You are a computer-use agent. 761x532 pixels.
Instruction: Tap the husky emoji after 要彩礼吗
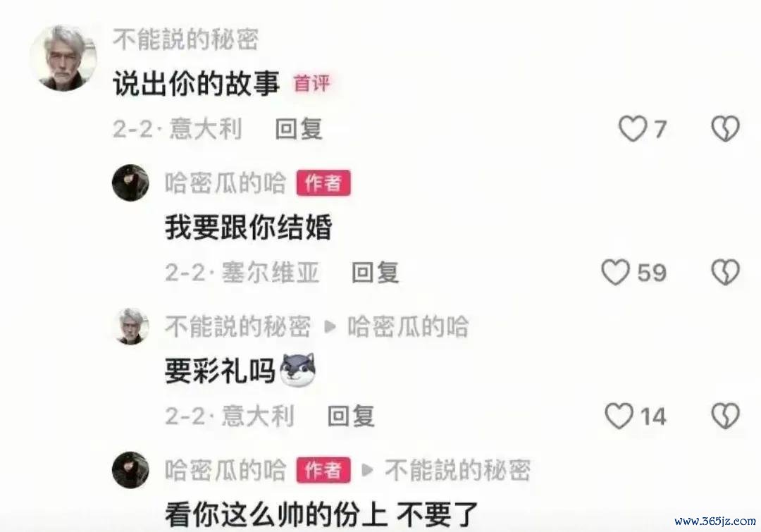point(298,370)
